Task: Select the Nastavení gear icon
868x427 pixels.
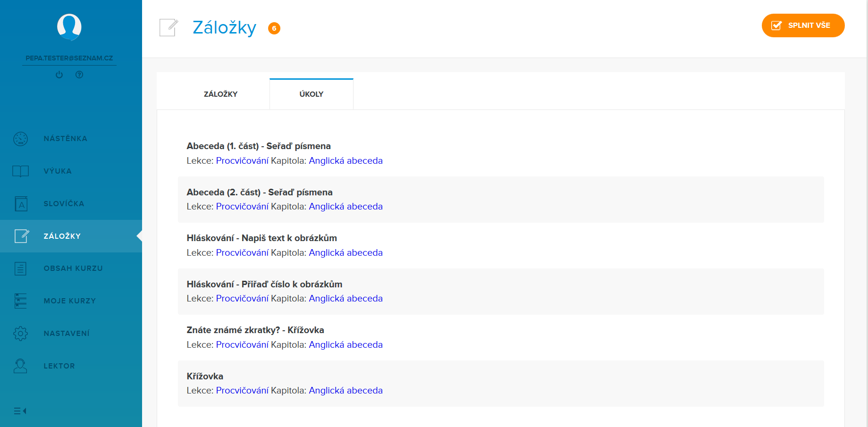Action: [21, 334]
